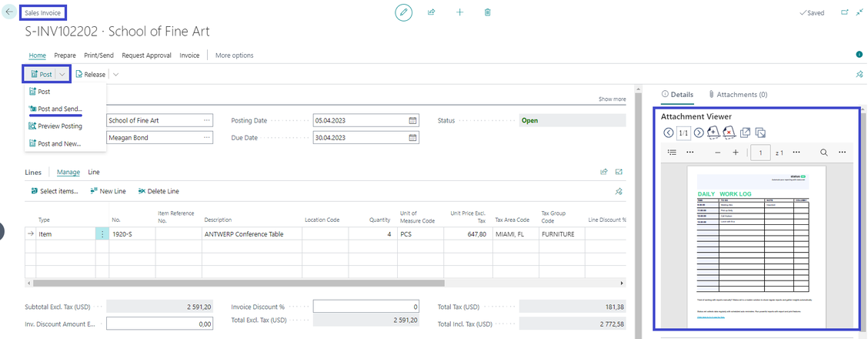Viewport: 868px width, 339px height.
Task: Click the add attachment icon in viewer
Action: click(713, 133)
